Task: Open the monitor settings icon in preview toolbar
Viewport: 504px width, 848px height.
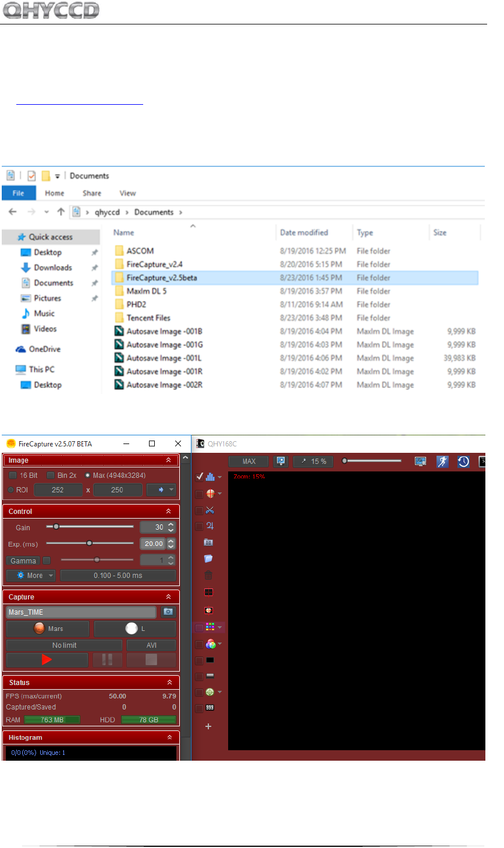Action: (x=420, y=462)
